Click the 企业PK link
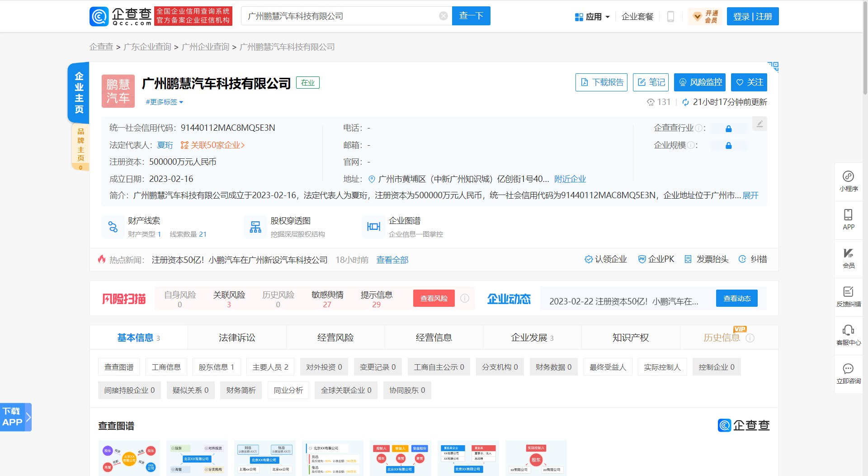This screenshot has height=476, width=868. click(x=656, y=259)
